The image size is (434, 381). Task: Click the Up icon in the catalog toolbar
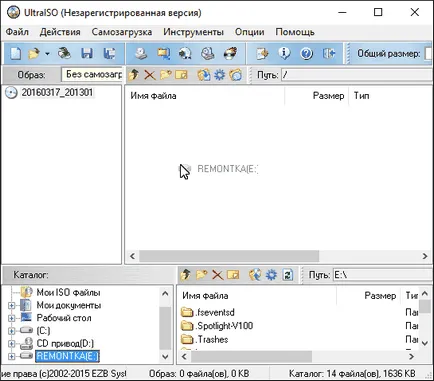(x=186, y=275)
